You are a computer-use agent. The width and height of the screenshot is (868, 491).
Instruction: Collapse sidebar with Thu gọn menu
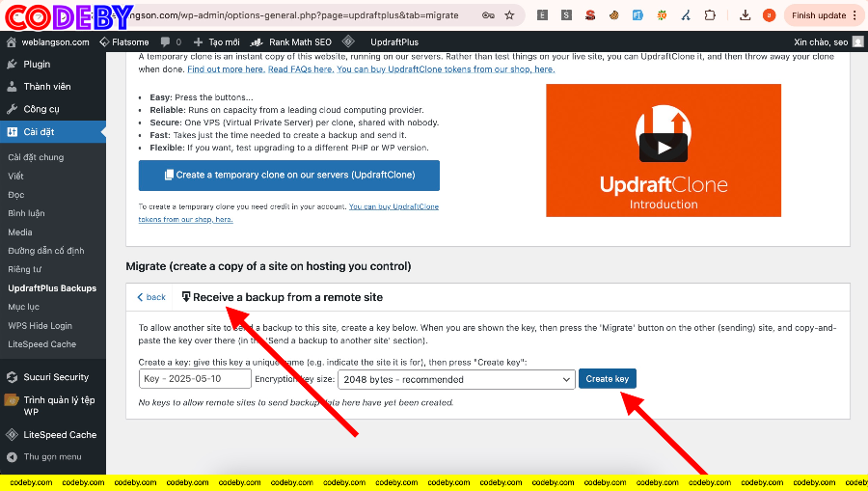(x=53, y=456)
